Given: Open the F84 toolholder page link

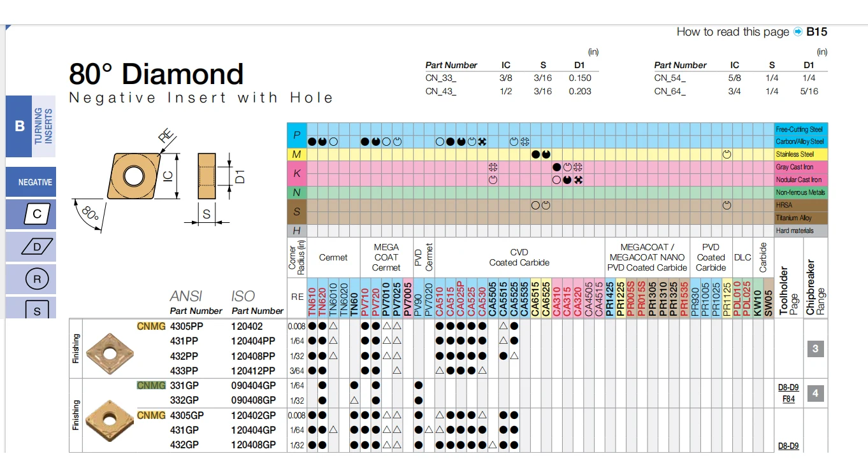Looking at the screenshot, I should 788,399.
